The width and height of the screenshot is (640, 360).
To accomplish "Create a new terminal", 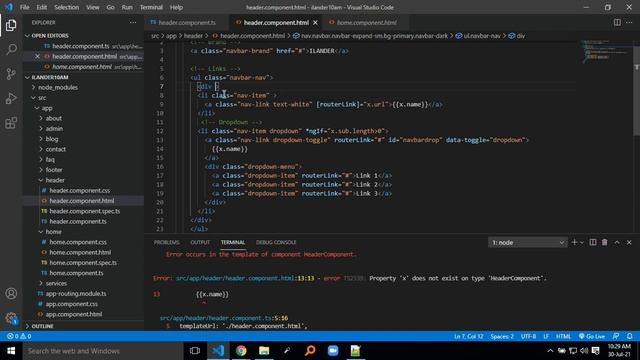I will [574, 242].
